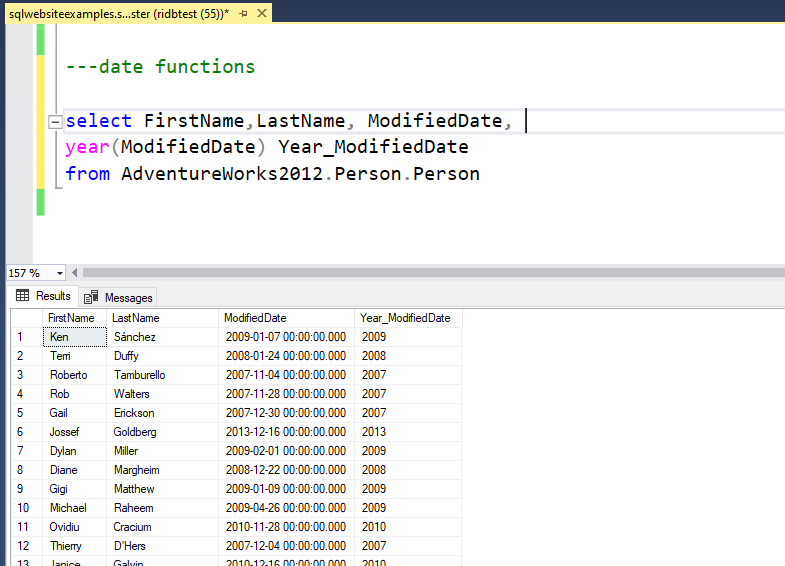Switch to the Results tab
This screenshot has width=785, height=566.
(44, 296)
